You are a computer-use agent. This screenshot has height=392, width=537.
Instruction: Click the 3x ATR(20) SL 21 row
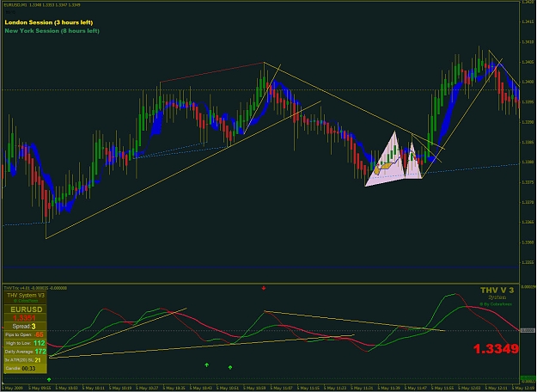click(25, 360)
